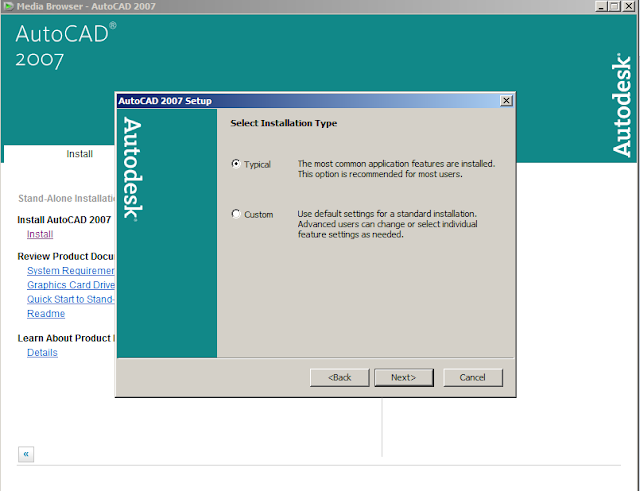
Task: Open the Quick Start to Stand-Alone link
Action: [71, 299]
